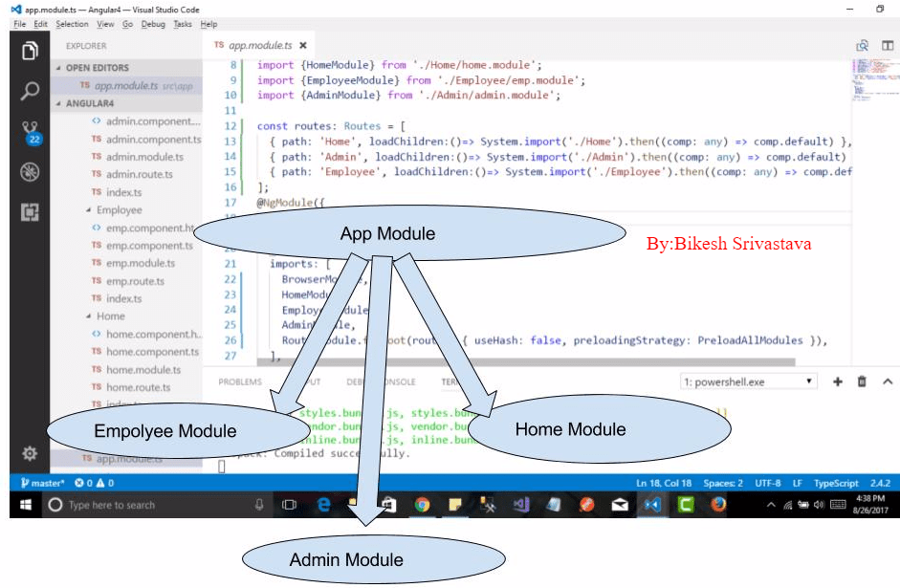Viewport: 900px width, 588px height.
Task: Create a new terminal with the plus icon
Action: point(837,381)
